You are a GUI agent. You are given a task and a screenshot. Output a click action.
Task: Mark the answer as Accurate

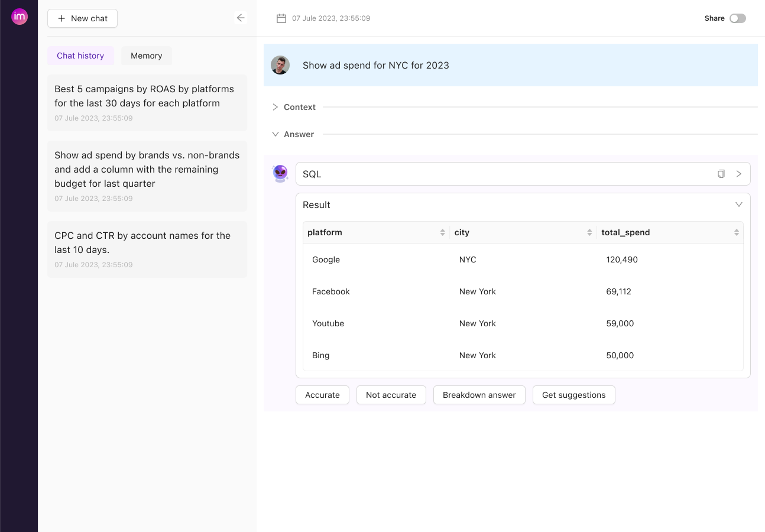coord(322,395)
